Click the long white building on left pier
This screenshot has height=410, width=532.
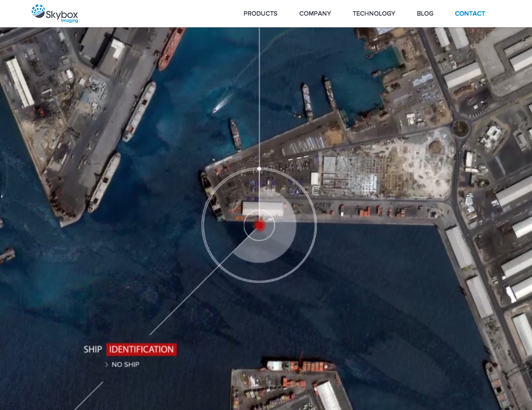[19, 82]
